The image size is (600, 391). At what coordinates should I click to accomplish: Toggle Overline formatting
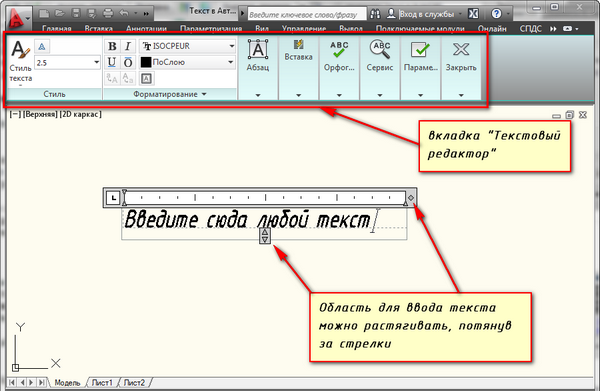pyautogui.click(x=128, y=62)
